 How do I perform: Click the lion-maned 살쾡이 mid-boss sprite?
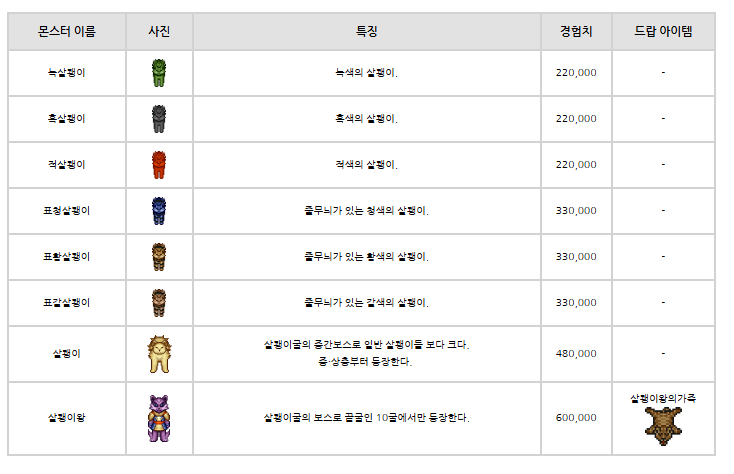(x=159, y=354)
